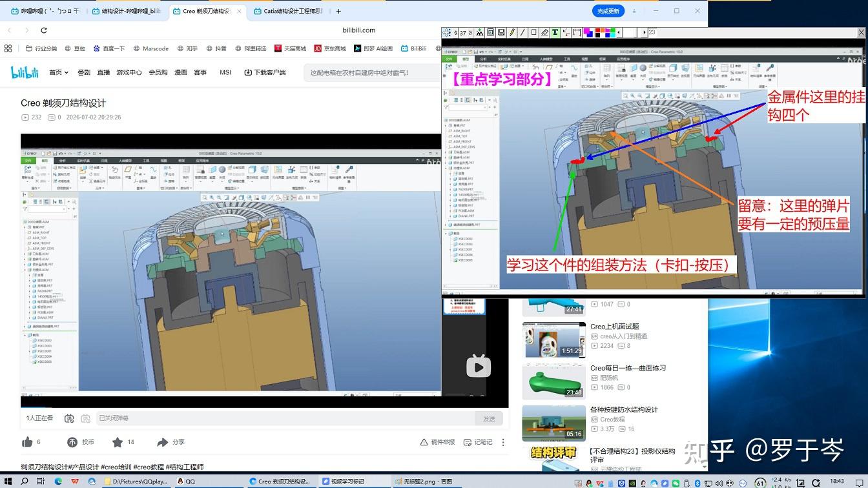The width and height of the screenshot is (868, 488).
Task: Click the play button on video
Action: [479, 367]
